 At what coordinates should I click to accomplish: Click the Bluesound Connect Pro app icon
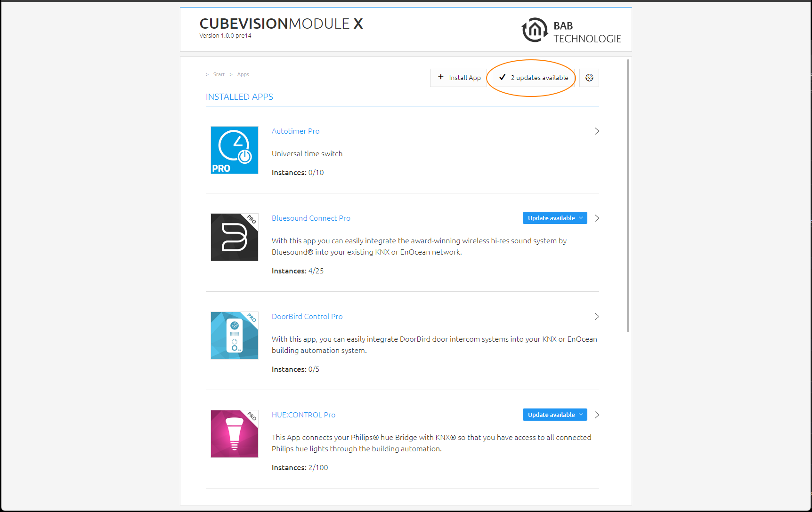point(235,237)
